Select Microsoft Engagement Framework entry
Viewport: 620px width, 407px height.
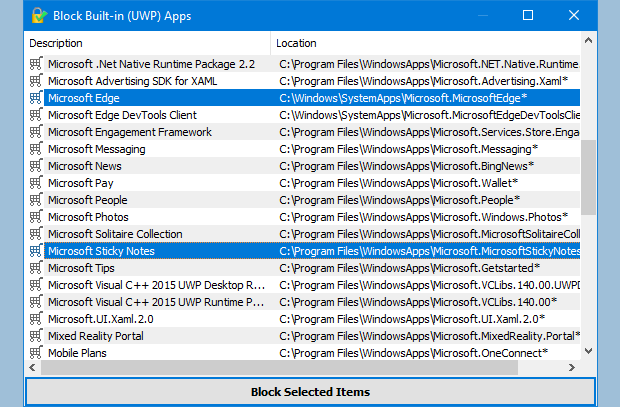[x=130, y=132]
